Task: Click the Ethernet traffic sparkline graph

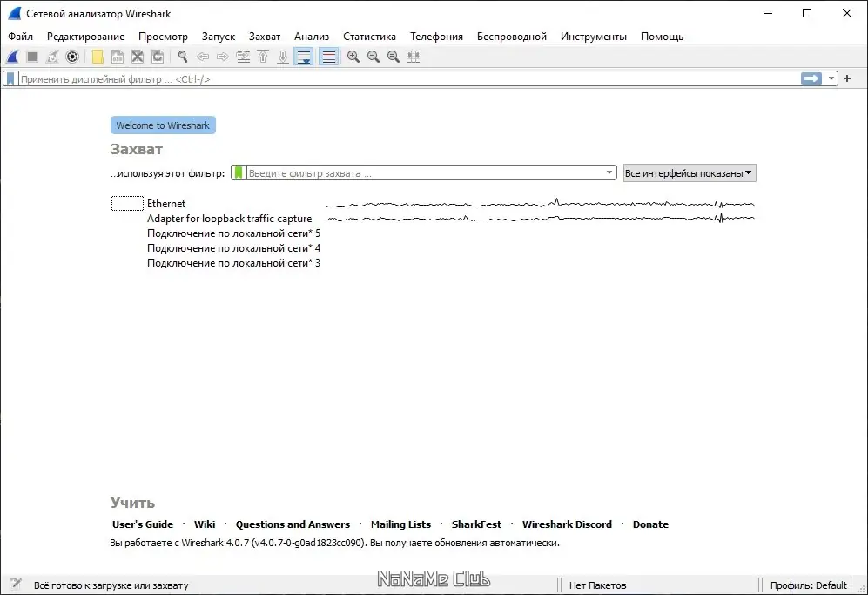Action: 539,204
